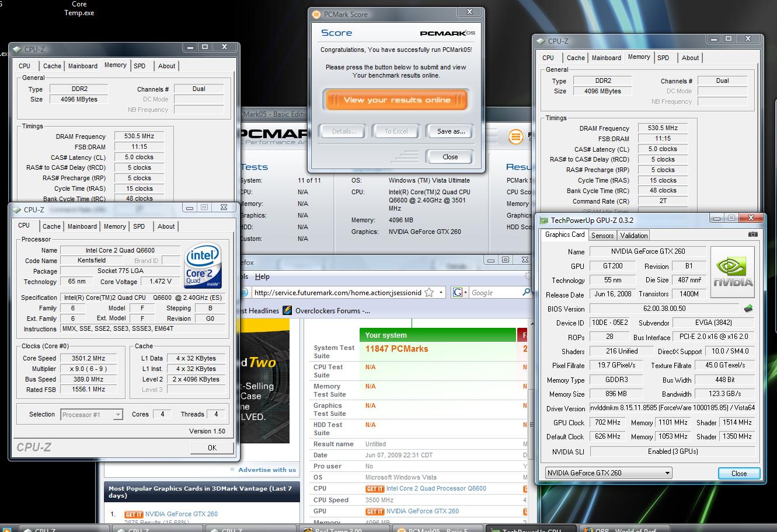Click the Bandwidth value '123.3 GB/s'
The image size is (777, 532).
point(725,394)
